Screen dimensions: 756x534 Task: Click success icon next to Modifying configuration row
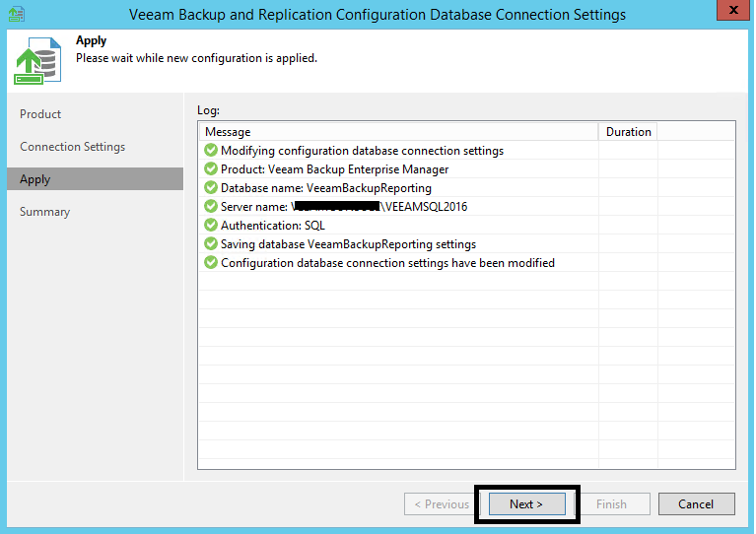pyautogui.click(x=211, y=151)
